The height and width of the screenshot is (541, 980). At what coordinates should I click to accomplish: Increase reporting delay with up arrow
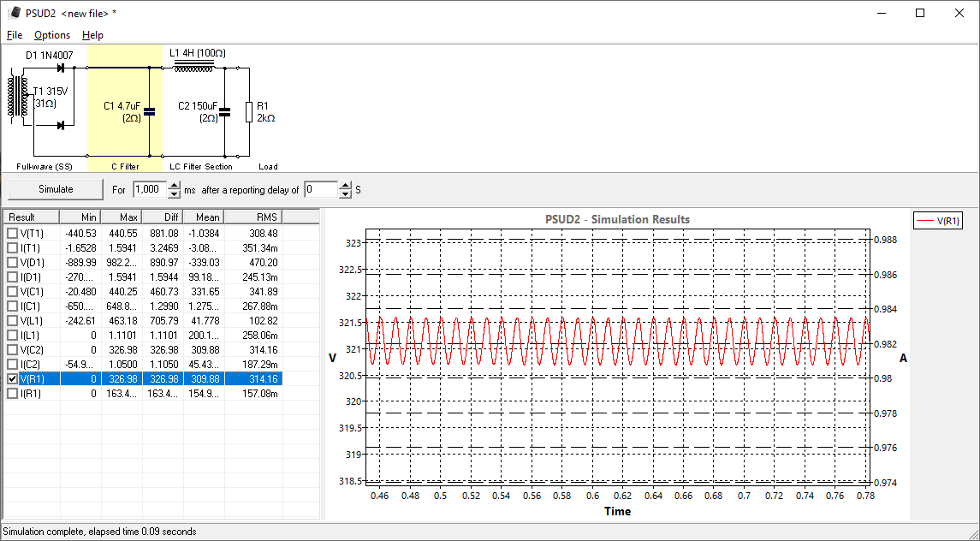345,185
